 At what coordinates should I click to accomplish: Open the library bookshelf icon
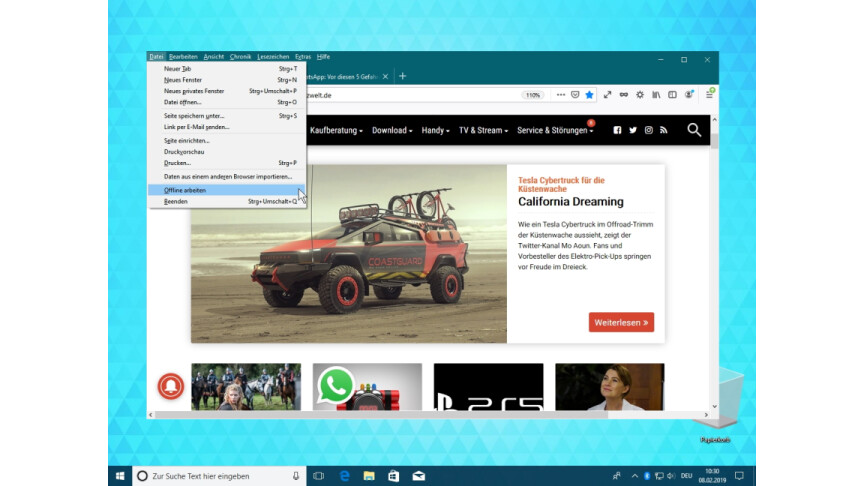657,95
